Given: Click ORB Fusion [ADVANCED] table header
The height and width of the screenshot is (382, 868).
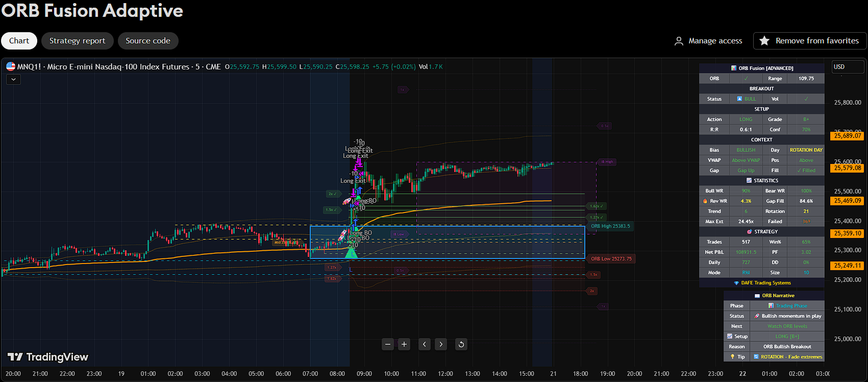Looking at the screenshot, I should pos(762,68).
